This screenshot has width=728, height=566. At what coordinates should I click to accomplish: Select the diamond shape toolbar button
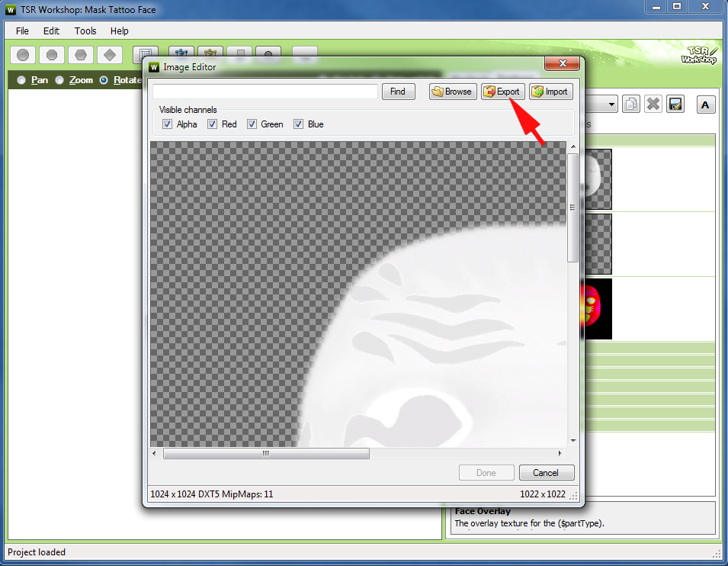coord(110,55)
